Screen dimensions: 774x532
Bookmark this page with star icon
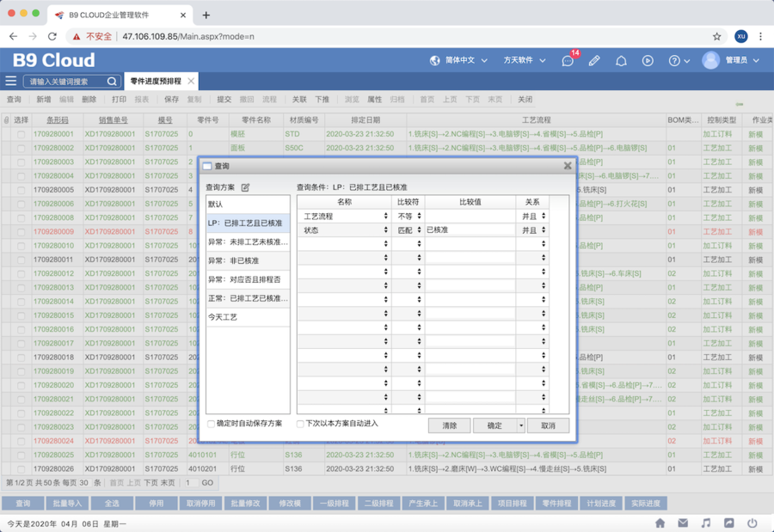coord(716,36)
